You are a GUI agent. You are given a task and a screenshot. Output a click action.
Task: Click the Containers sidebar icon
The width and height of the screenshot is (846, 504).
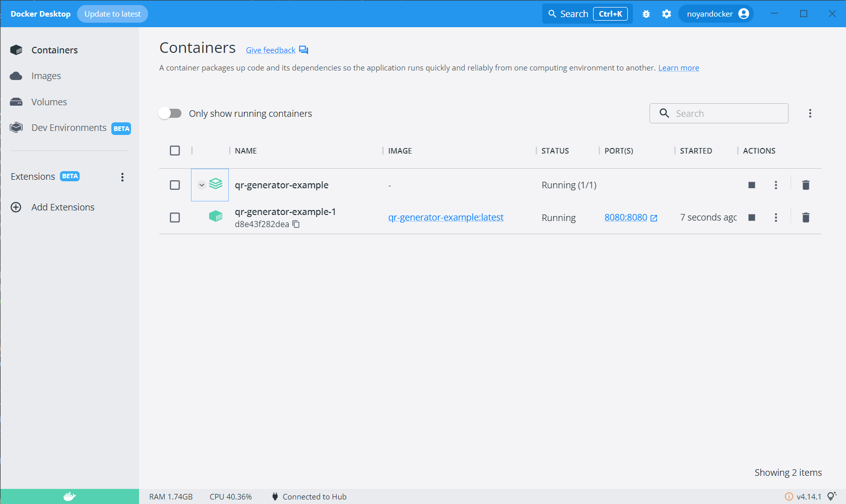click(16, 50)
